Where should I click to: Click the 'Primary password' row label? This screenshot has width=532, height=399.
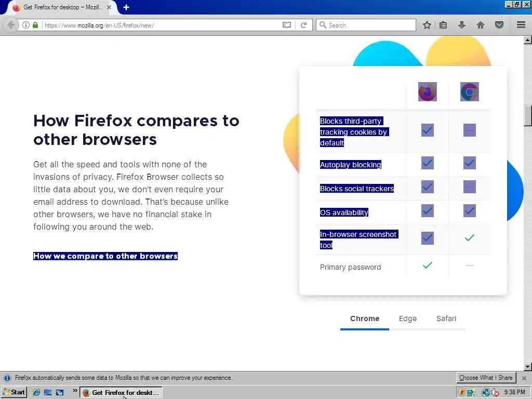(x=351, y=267)
